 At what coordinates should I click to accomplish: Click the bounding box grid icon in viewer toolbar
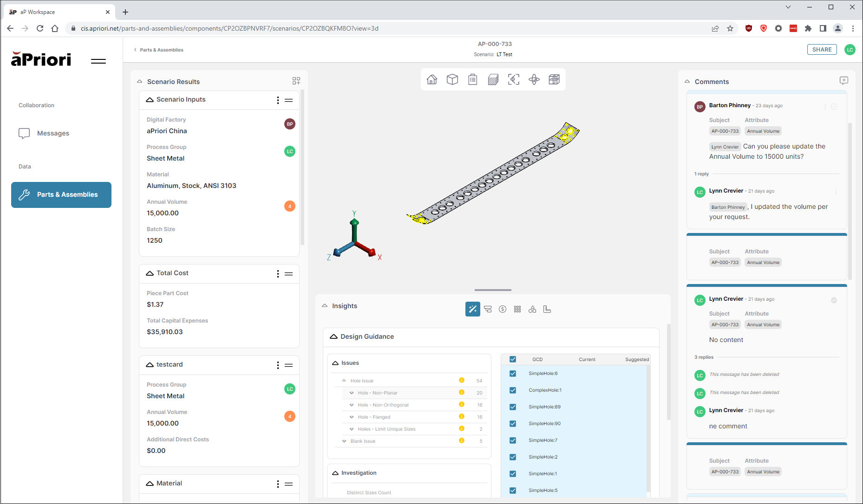click(x=554, y=79)
